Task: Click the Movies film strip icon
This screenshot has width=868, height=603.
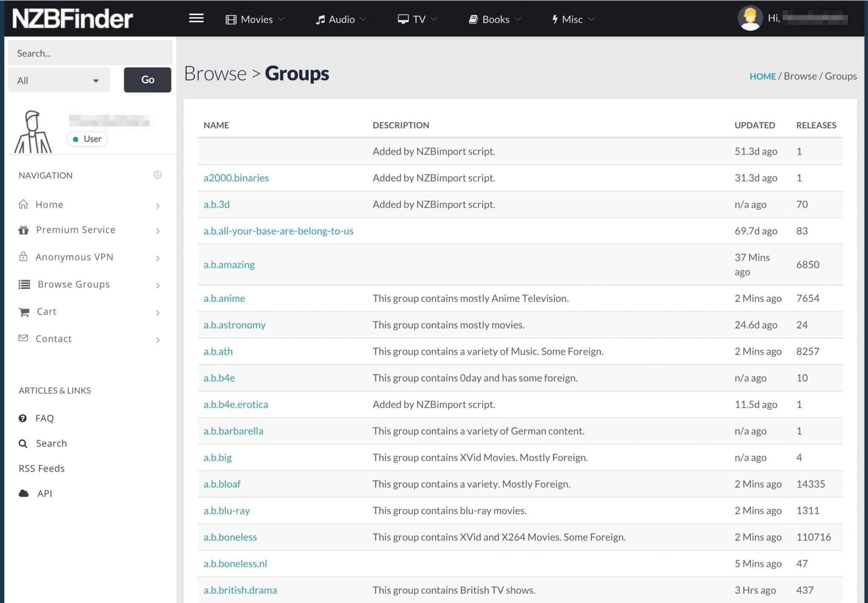Action: tap(231, 19)
